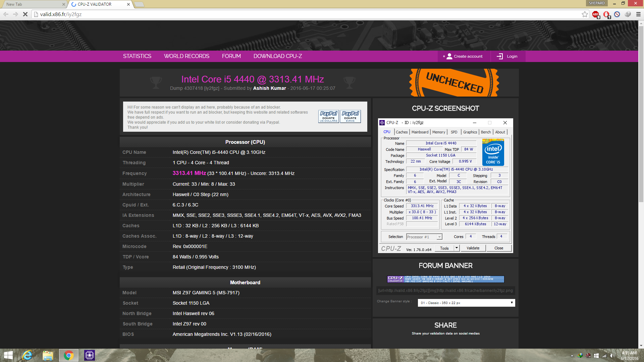Click the Create account user icon

pos(449,56)
